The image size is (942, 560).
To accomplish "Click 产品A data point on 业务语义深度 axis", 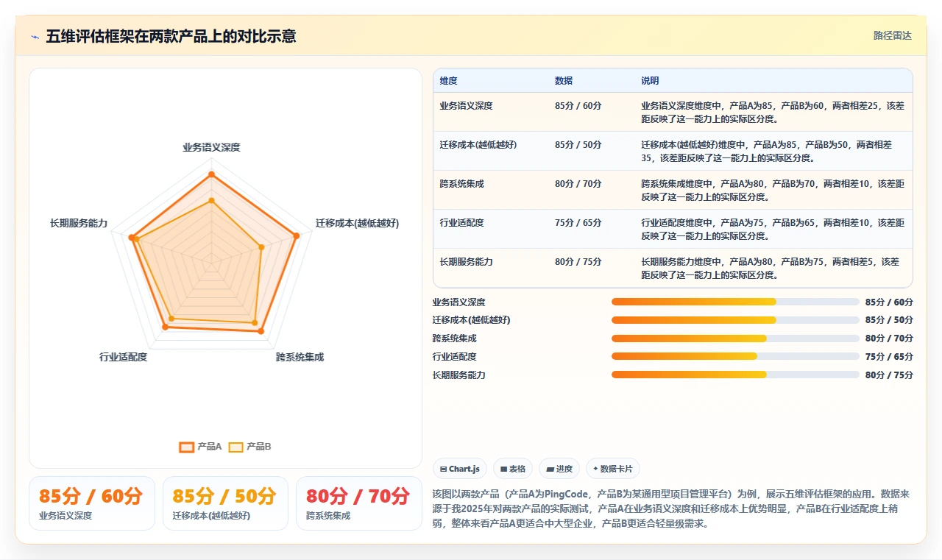I will tap(211, 174).
